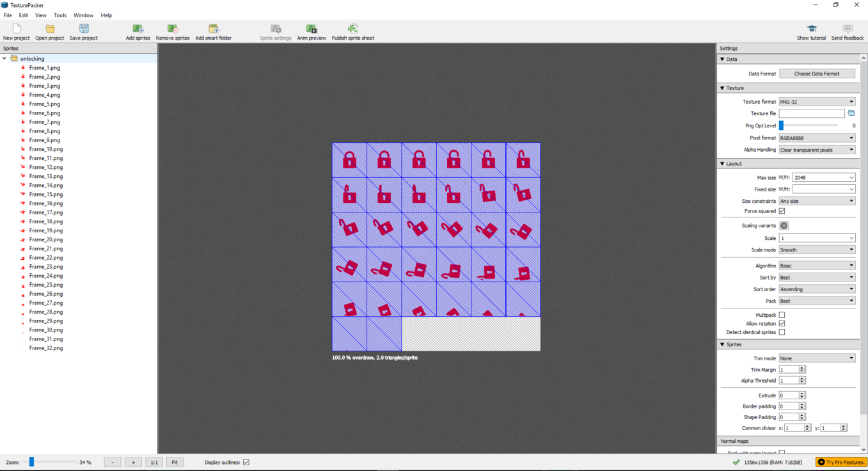Open Scaling variants gear settings

point(784,226)
